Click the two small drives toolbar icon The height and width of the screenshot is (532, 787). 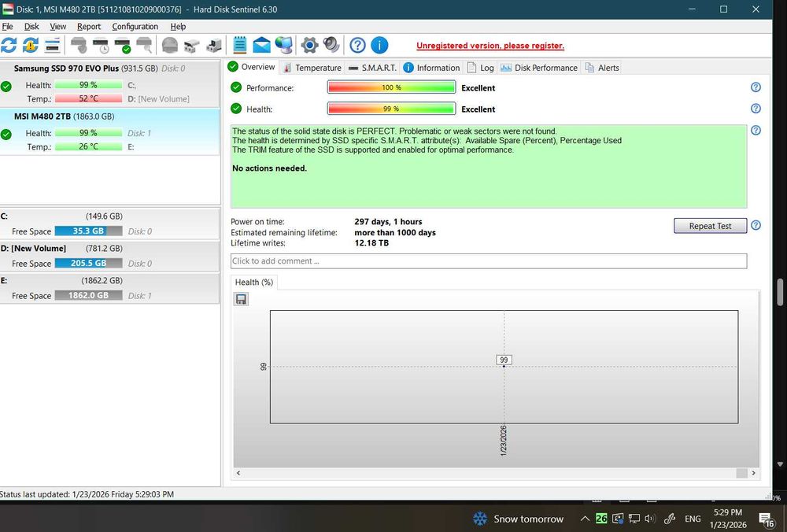pos(192,46)
